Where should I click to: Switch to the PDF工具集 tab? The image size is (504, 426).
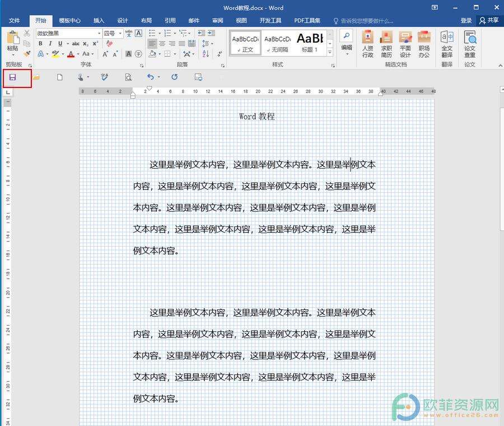tap(307, 21)
